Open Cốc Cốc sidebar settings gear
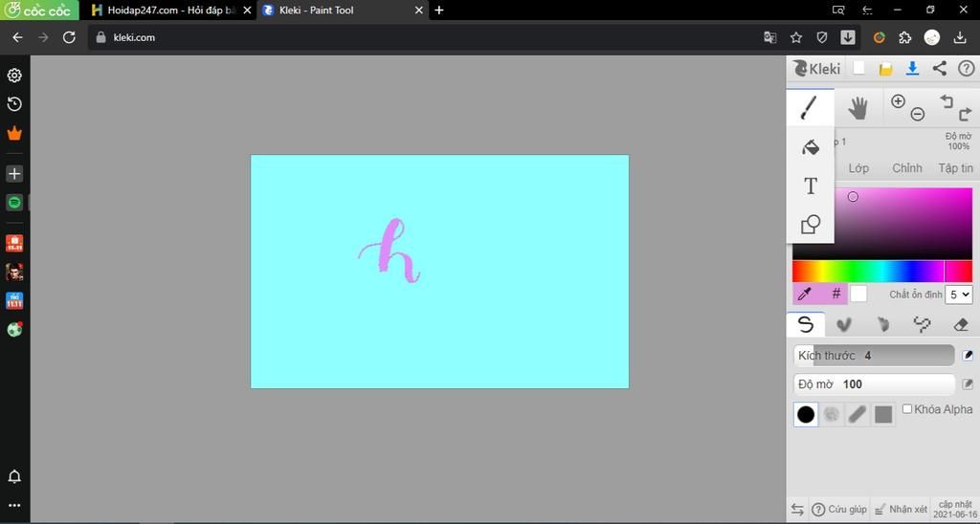This screenshot has height=524, width=980. tap(14, 76)
